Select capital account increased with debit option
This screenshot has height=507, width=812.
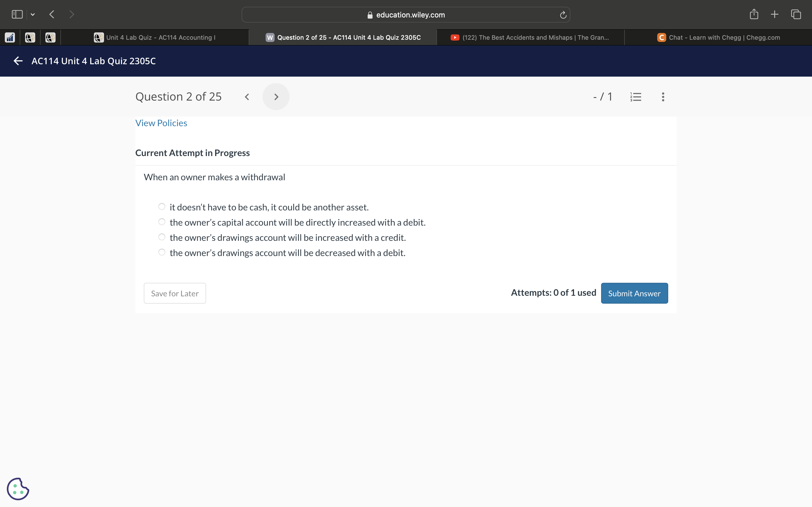pyautogui.click(x=162, y=222)
